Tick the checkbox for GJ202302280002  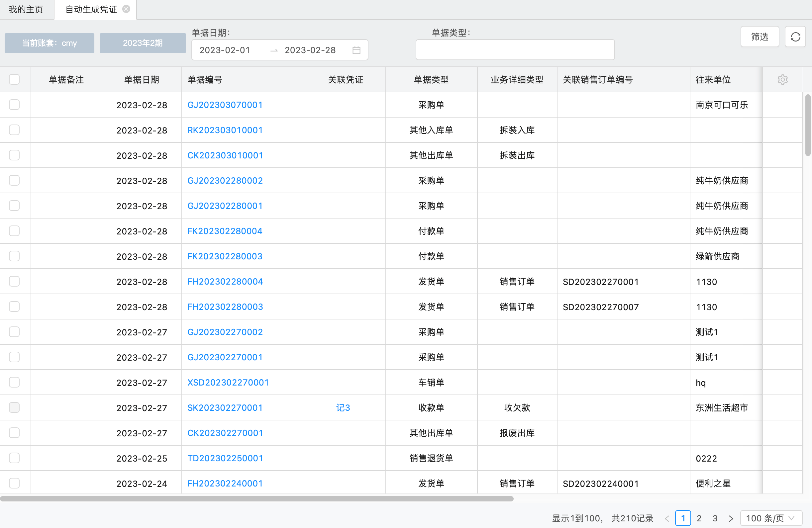(14, 180)
